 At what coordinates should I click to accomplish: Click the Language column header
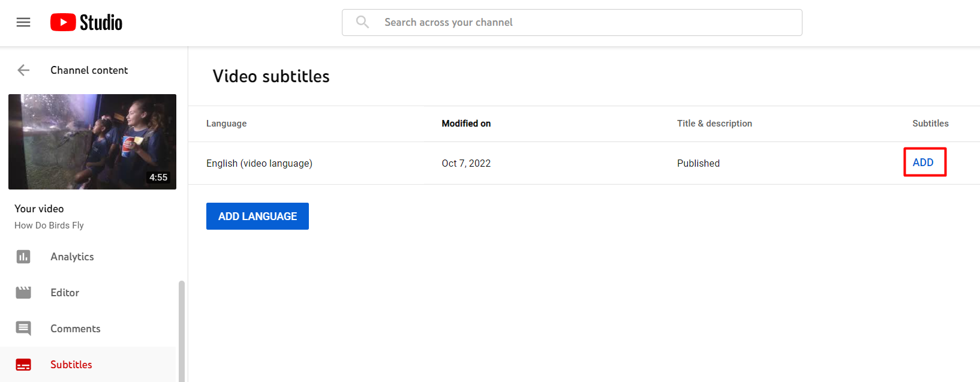coord(226,124)
